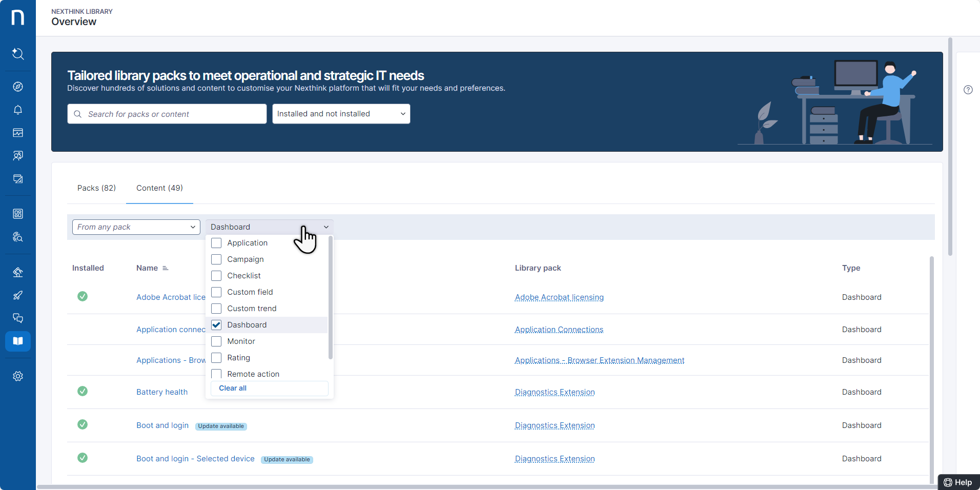This screenshot has height=490, width=980.
Task: Enable the Custom trend checkbox
Action: pyautogui.click(x=216, y=309)
